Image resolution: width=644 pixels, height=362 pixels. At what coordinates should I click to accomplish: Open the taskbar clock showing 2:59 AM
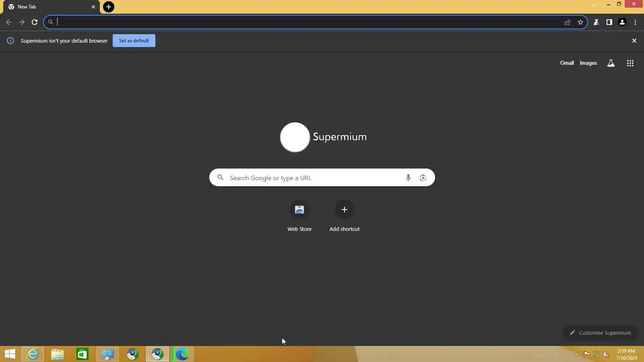627,354
